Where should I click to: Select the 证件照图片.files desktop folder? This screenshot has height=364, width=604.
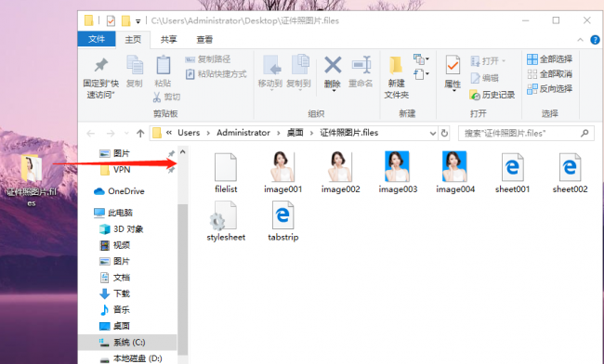[x=32, y=181]
